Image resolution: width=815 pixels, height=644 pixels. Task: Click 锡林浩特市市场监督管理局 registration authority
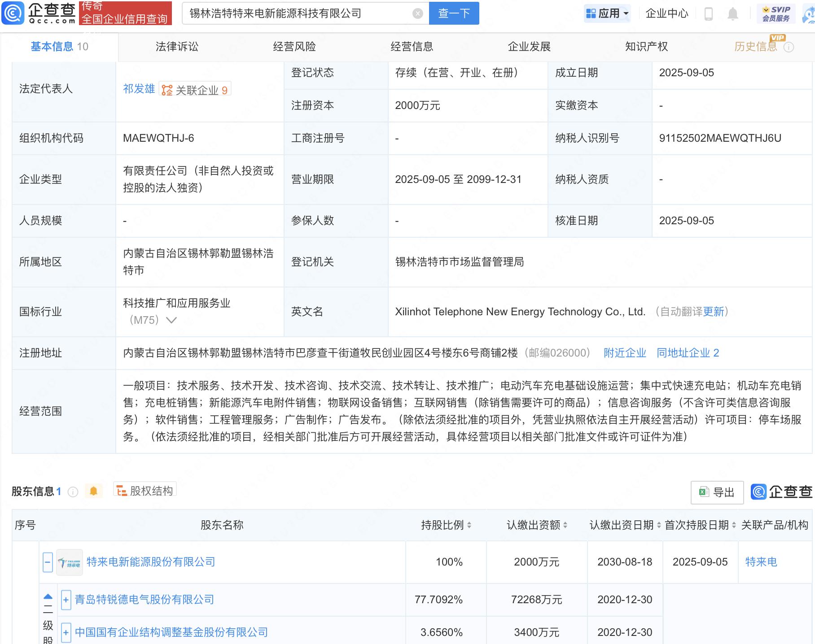[x=460, y=262]
